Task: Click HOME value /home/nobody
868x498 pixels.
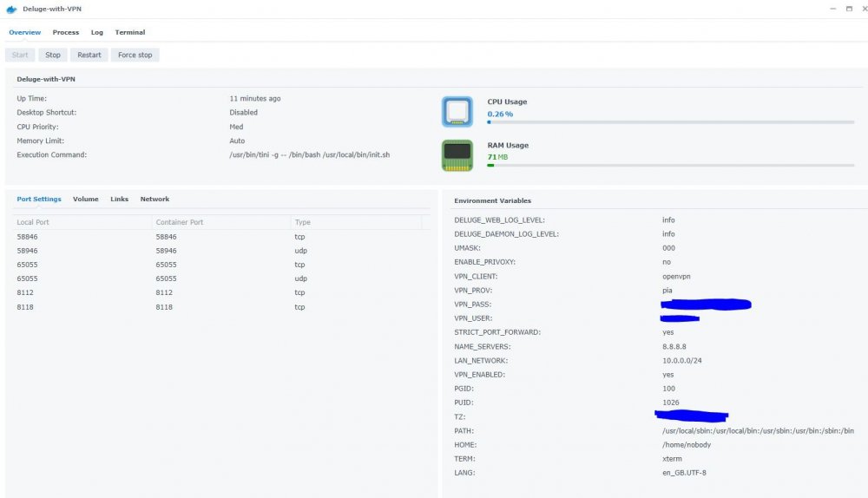Action: [x=687, y=445]
